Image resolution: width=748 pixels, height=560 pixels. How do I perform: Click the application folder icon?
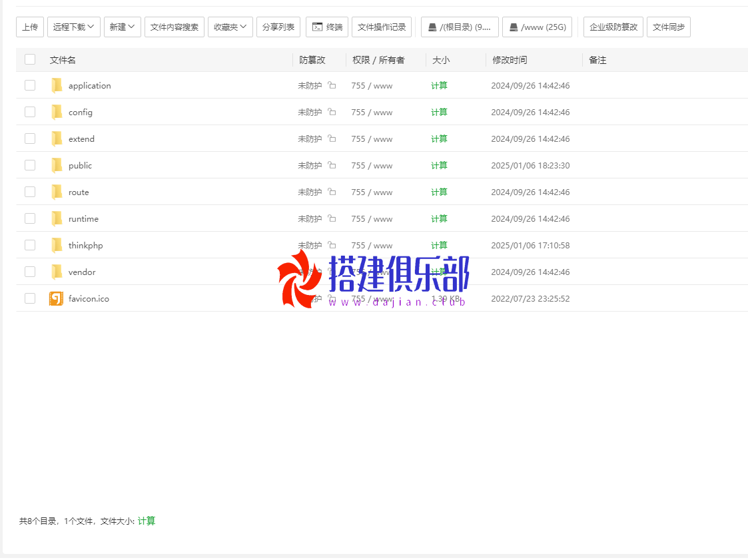(x=57, y=85)
